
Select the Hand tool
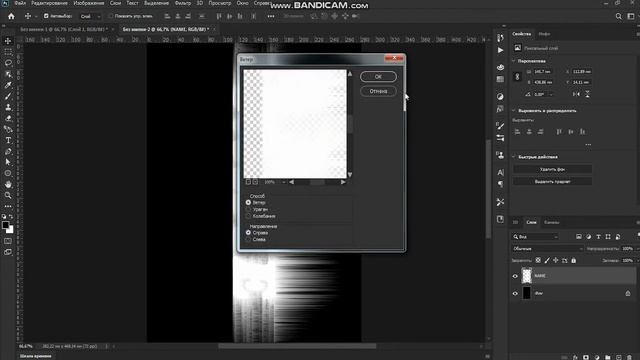click(x=8, y=184)
